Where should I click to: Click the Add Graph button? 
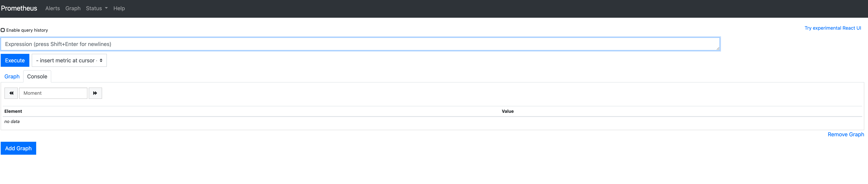(x=18, y=148)
